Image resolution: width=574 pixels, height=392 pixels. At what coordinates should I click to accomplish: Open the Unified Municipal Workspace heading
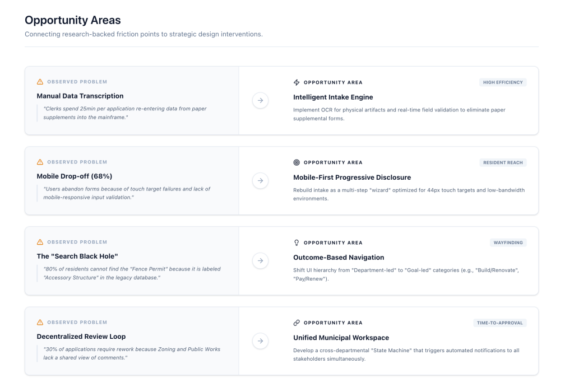(x=341, y=338)
